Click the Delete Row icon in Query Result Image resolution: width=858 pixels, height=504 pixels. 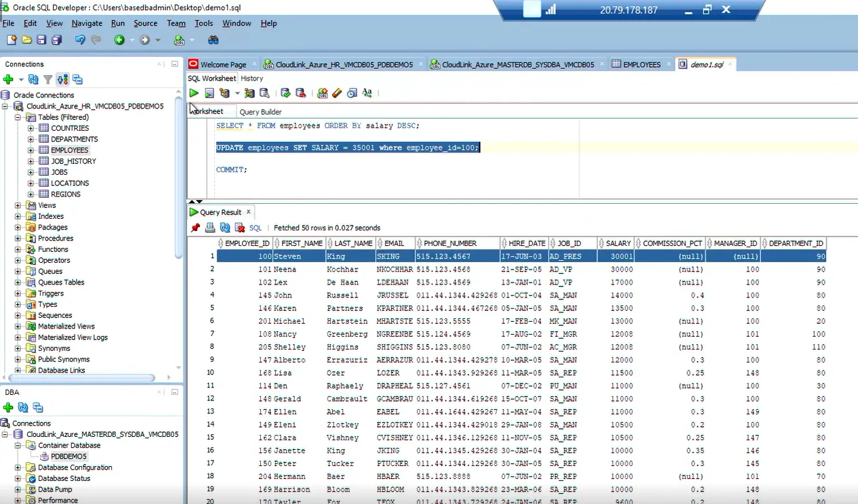pyautogui.click(x=240, y=228)
